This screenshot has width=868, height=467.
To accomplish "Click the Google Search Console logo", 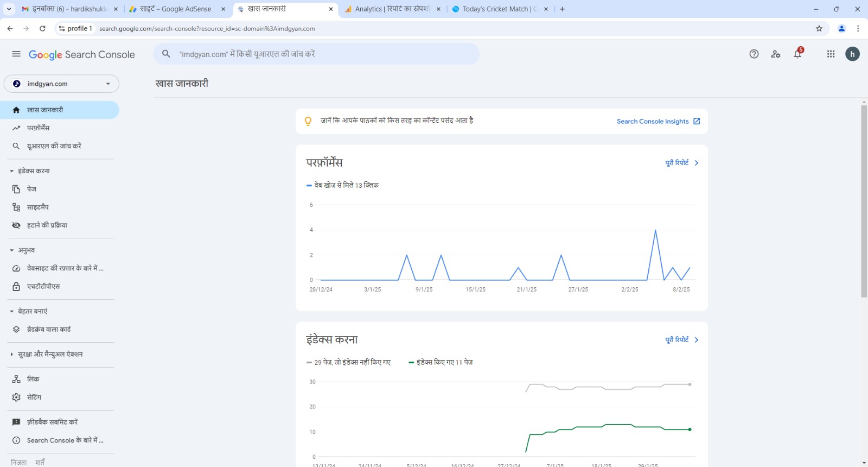I will (x=82, y=54).
